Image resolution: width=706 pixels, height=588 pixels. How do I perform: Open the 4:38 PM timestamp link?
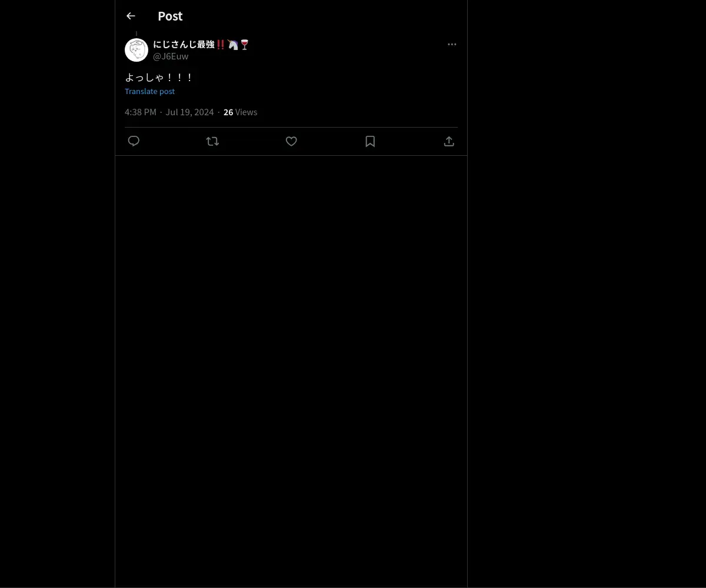[141, 112]
